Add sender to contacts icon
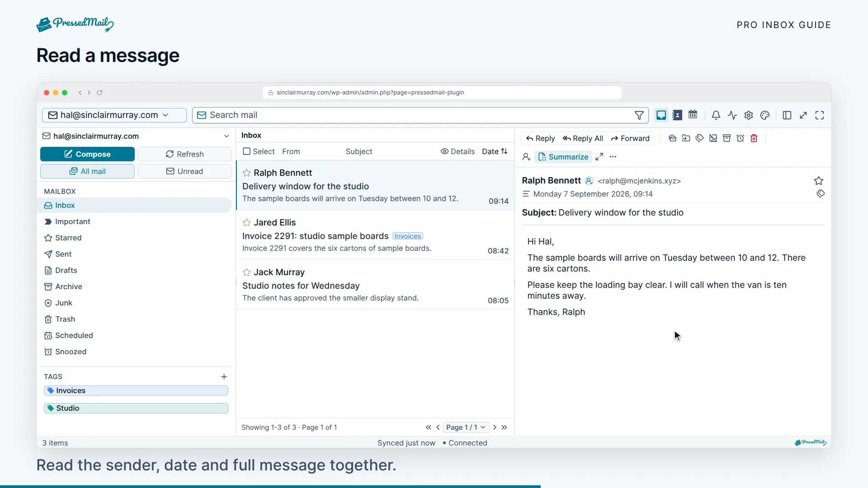The image size is (868, 488). [x=526, y=157]
